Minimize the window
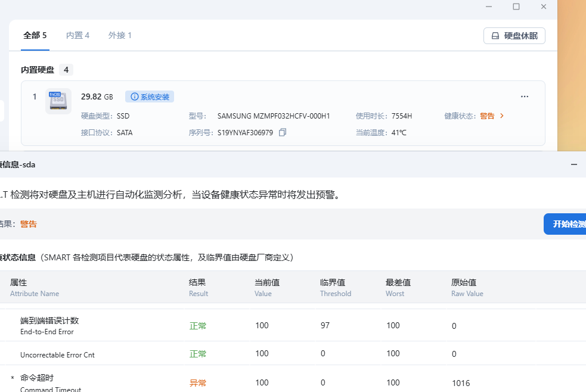The height and width of the screenshot is (392, 586). [489, 7]
